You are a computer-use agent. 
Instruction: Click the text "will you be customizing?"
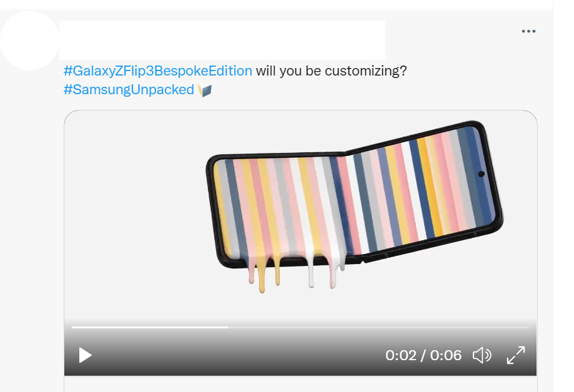click(x=331, y=71)
